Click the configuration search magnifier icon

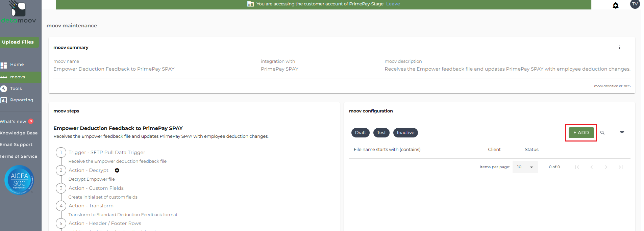[x=602, y=133]
